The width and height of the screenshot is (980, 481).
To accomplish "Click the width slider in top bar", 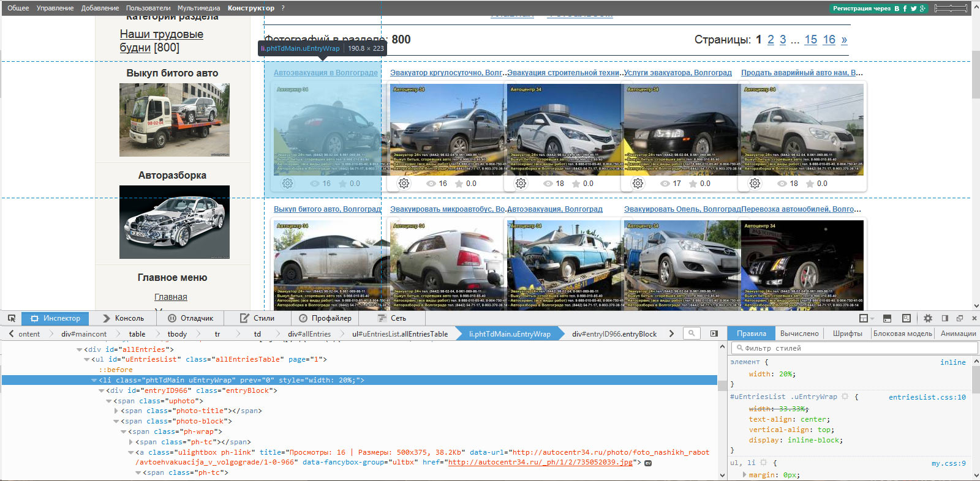I will pyautogui.click(x=951, y=8).
